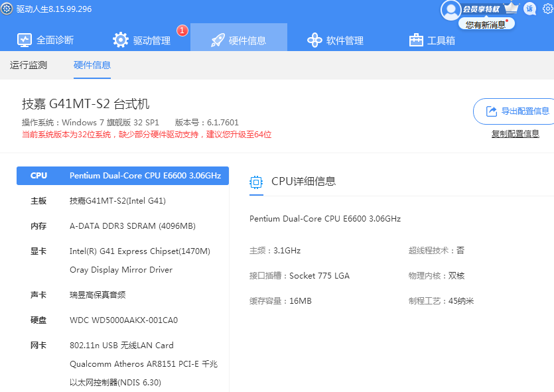Open the user avatar profile icon
The height and width of the screenshot is (392, 554).
[x=451, y=9]
